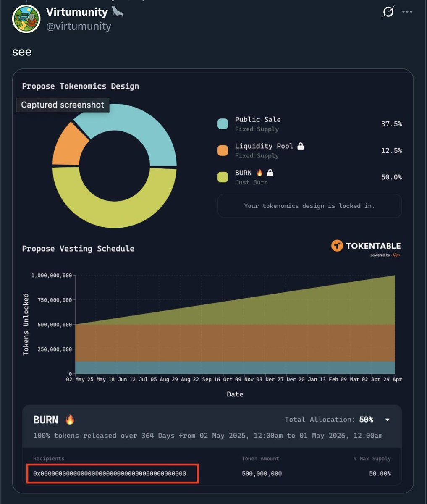Click the Grok slashed-circle icon

coord(388,12)
